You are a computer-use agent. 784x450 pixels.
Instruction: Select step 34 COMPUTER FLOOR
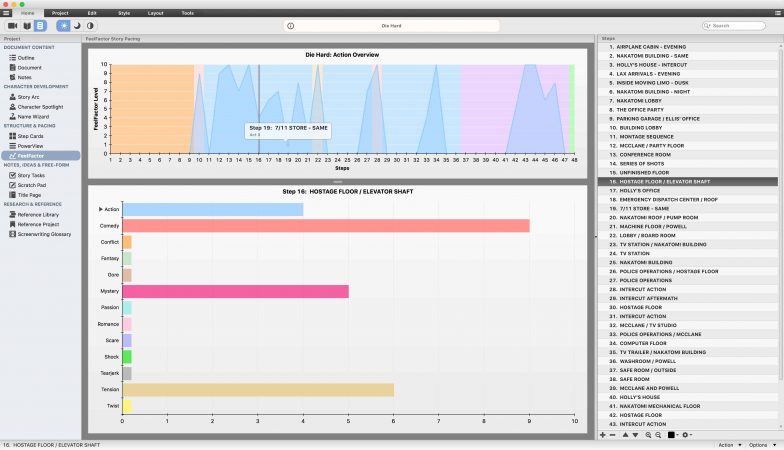(688, 344)
